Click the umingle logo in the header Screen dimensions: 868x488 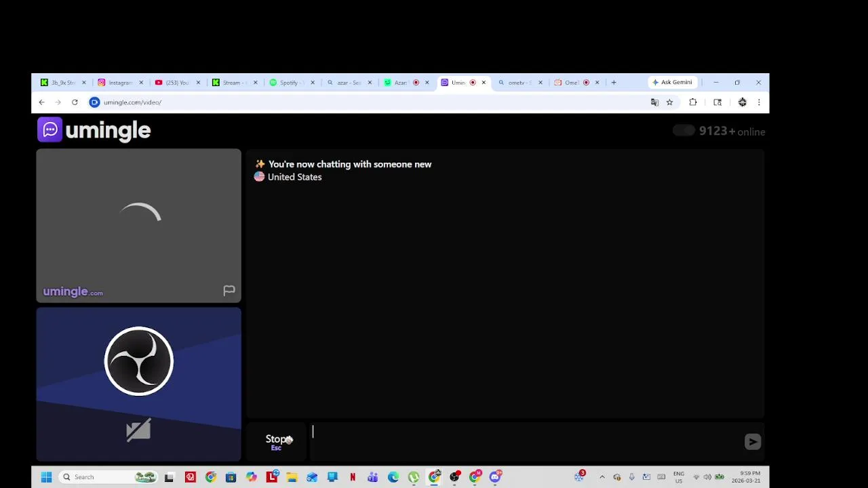click(94, 130)
